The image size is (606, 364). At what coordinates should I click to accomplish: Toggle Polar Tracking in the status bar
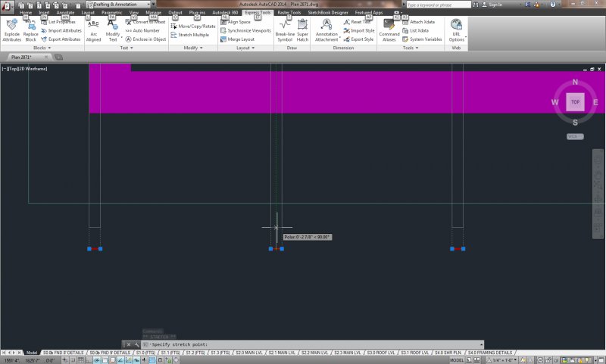[97, 360]
